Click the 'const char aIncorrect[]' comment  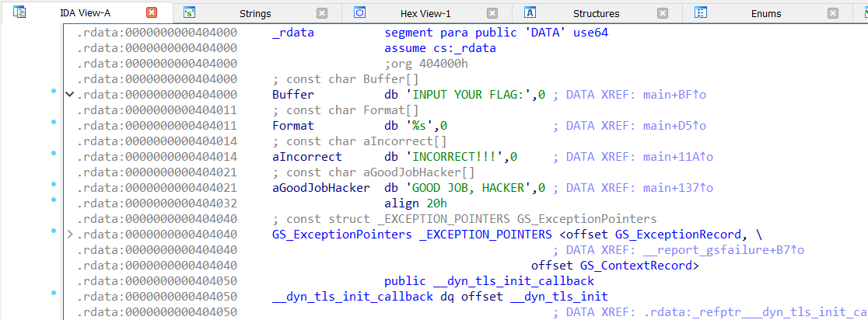pos(359,141)
